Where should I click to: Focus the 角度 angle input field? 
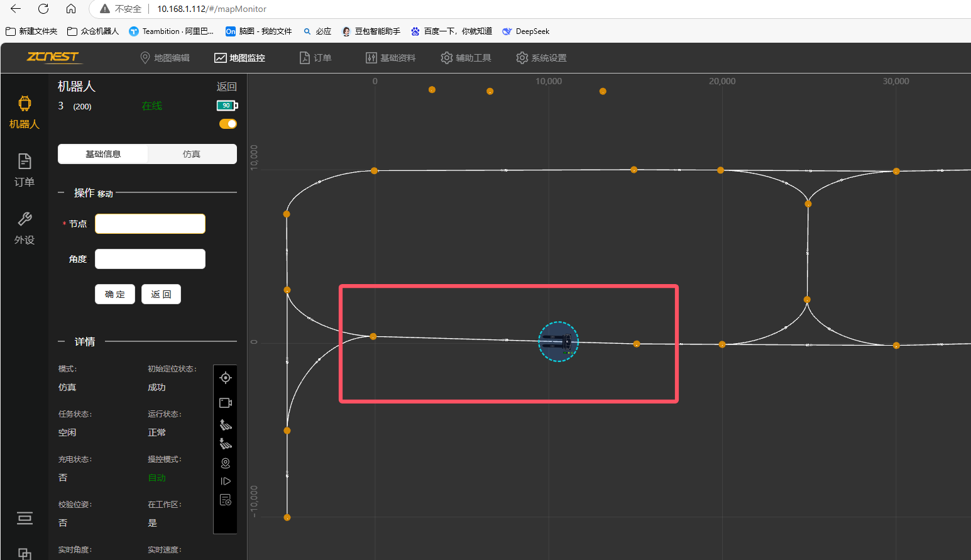(x=150, y=259)
